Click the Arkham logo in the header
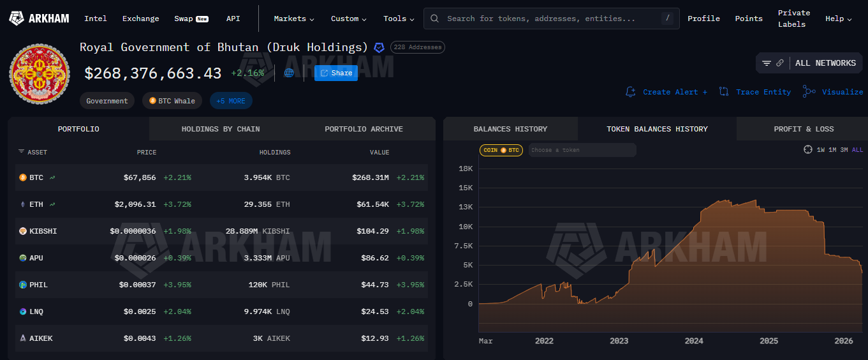Viewport: 868px width, 360px height. click(38, 19)
